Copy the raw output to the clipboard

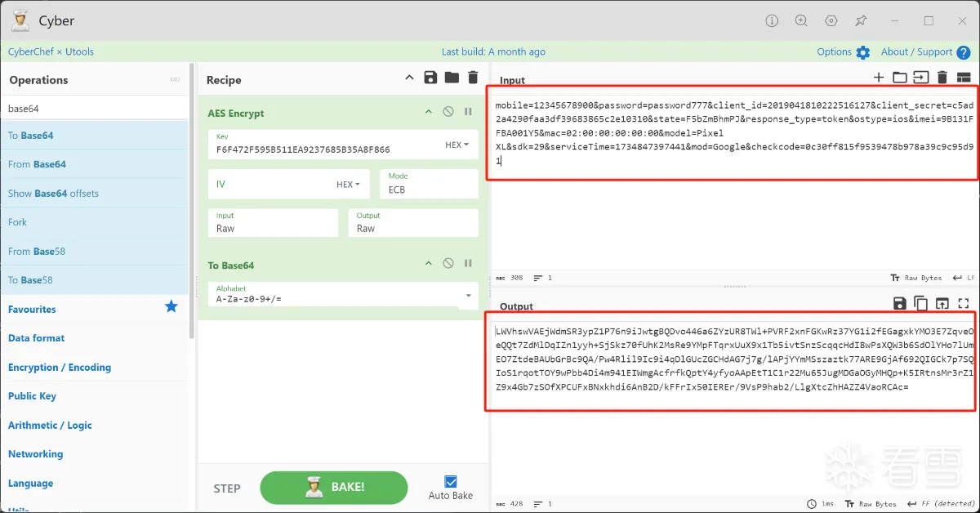[920, 304]
